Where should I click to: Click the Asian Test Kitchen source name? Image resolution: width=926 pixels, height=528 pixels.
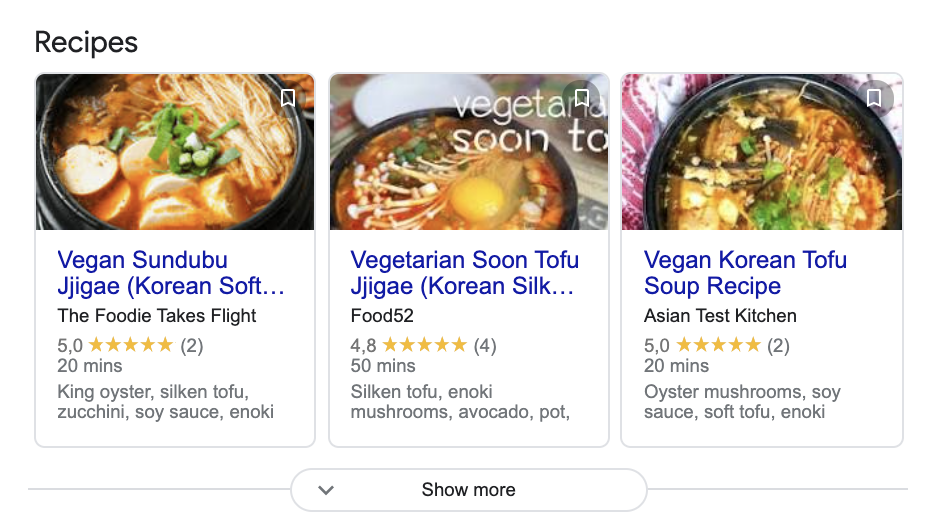click(720, 316)
